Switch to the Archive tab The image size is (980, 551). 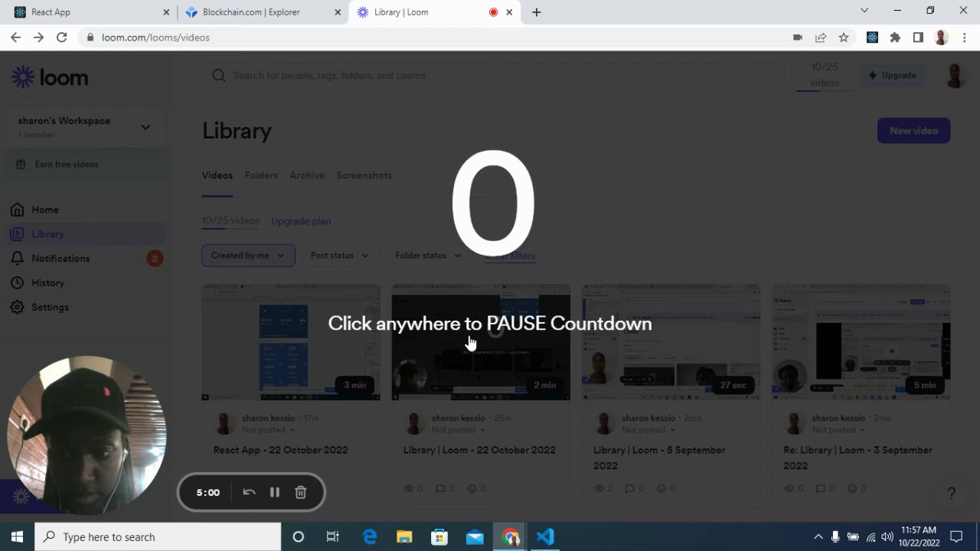point(307,175)
